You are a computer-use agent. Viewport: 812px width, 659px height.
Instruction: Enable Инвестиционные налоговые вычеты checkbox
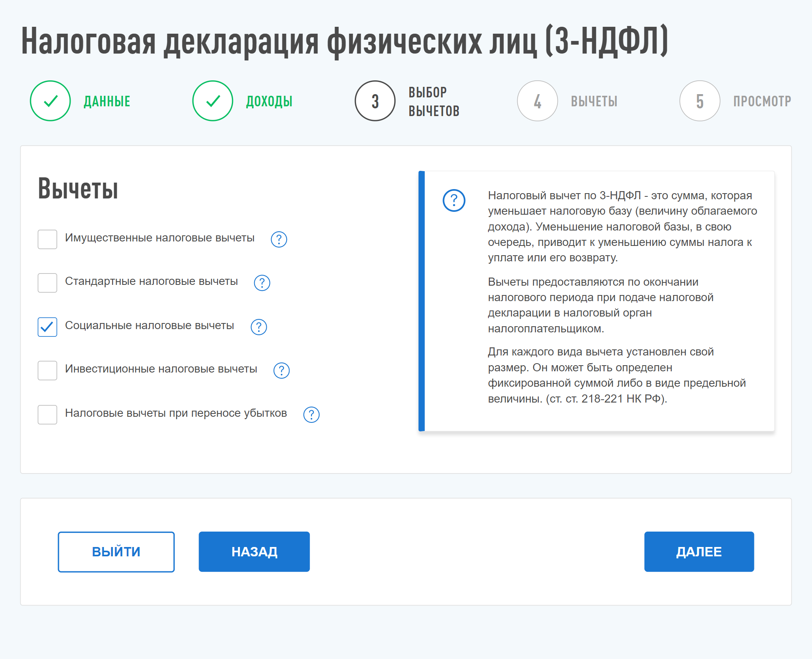point(48,370)
